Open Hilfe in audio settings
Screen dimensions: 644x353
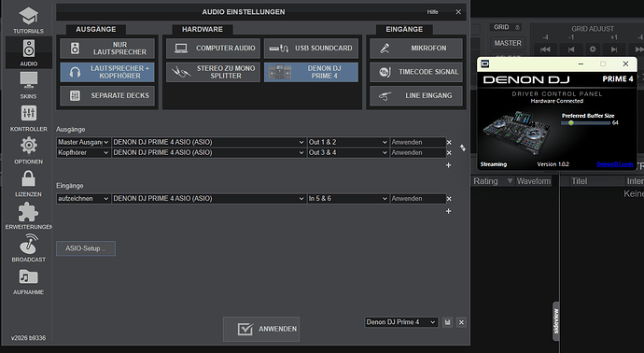coord(432,12)
